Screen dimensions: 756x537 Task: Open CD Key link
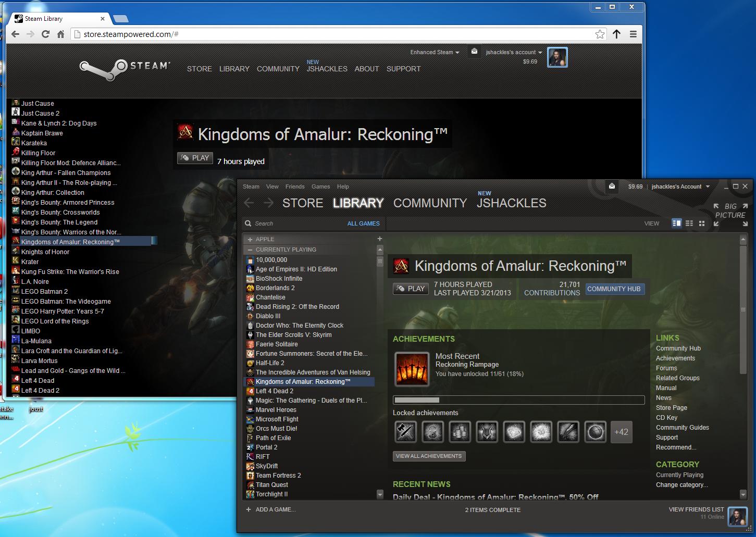(666, 418)
